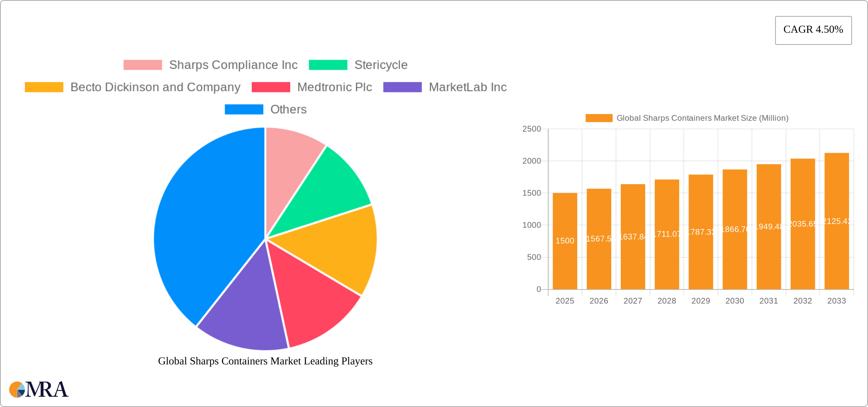Toggle Stericycle visibility in the pie legend
The image size is (868, 407).
point(380,65)
